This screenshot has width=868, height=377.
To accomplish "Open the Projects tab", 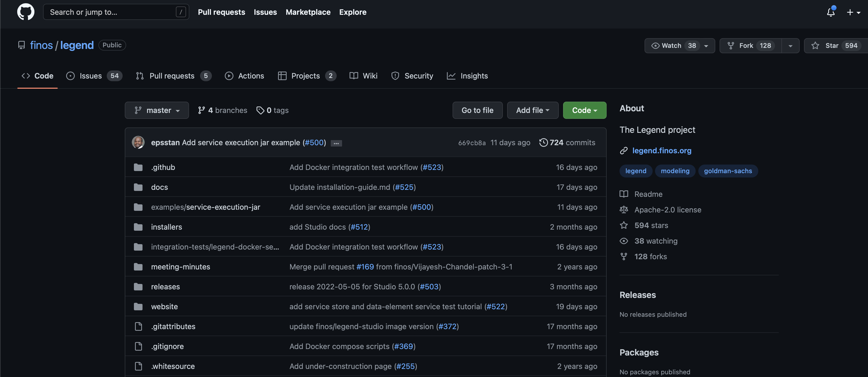I will [307, 76].
